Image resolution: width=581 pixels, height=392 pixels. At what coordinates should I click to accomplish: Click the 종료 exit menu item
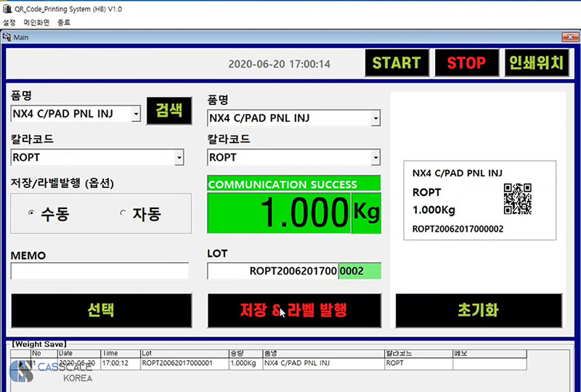click(x=64, y=23)
